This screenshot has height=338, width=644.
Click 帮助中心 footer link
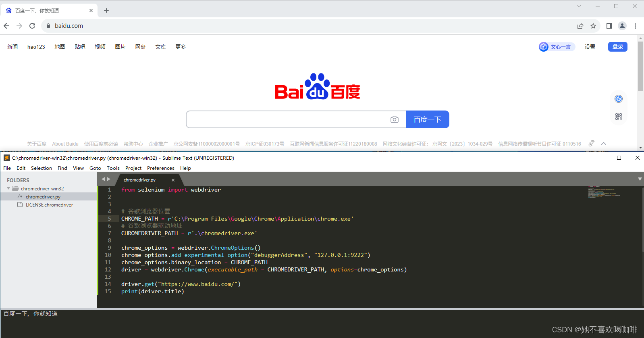point(133,144)
